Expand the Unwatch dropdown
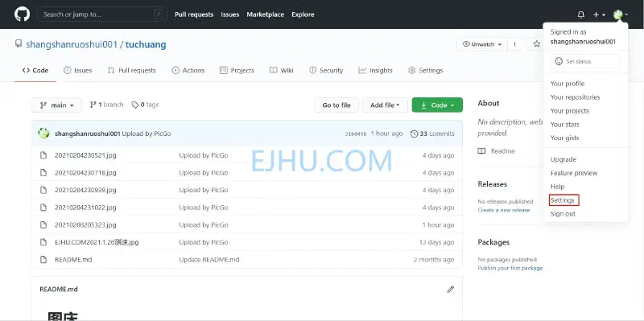 482,44
